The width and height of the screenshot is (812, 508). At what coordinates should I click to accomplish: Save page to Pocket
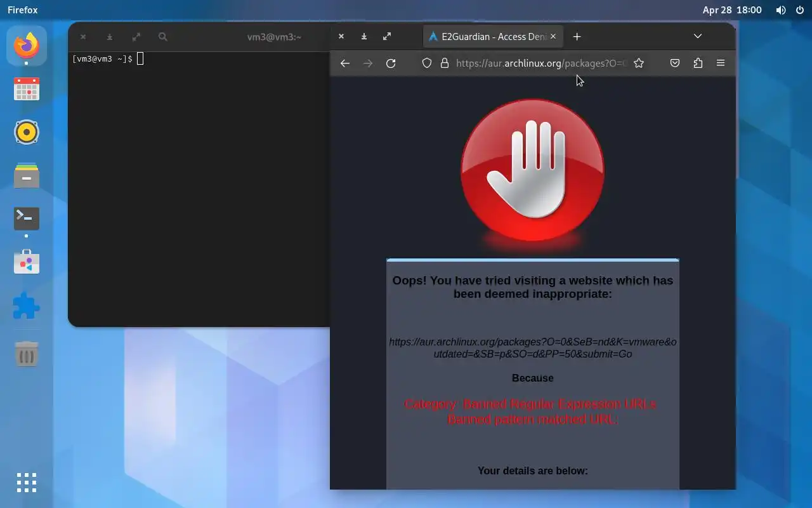tap(675, 63)
